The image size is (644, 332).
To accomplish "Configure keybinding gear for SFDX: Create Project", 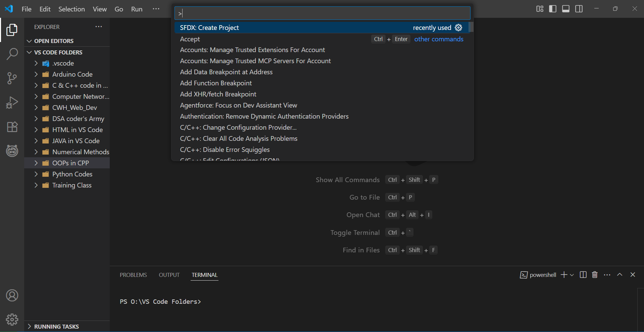I will pos(458,28).
